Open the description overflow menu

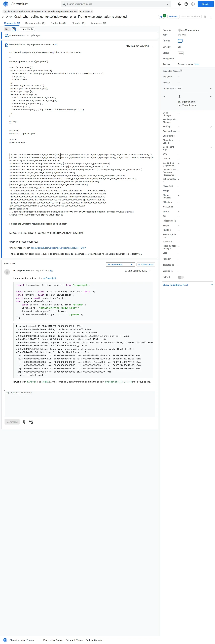tap(153, 46)
